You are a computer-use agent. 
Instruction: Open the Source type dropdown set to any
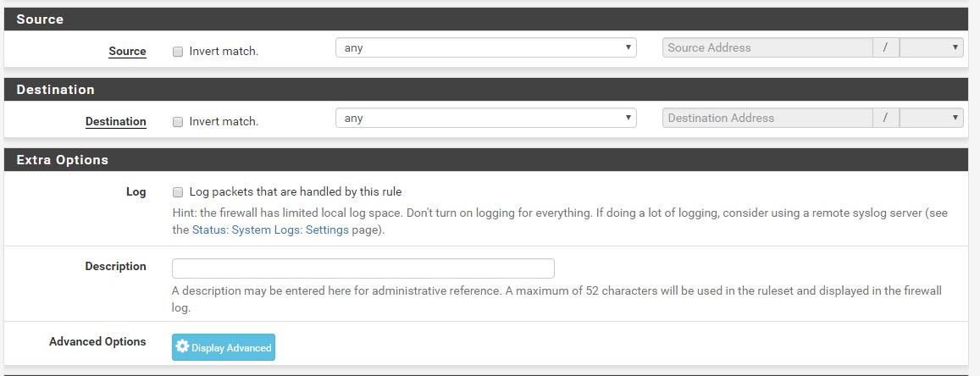pyautogui.click(x=485, y=48)
